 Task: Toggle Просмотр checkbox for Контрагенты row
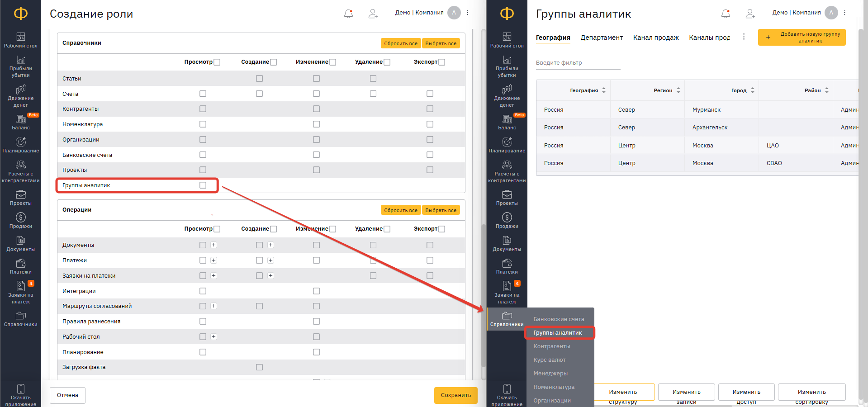(203, 109)
